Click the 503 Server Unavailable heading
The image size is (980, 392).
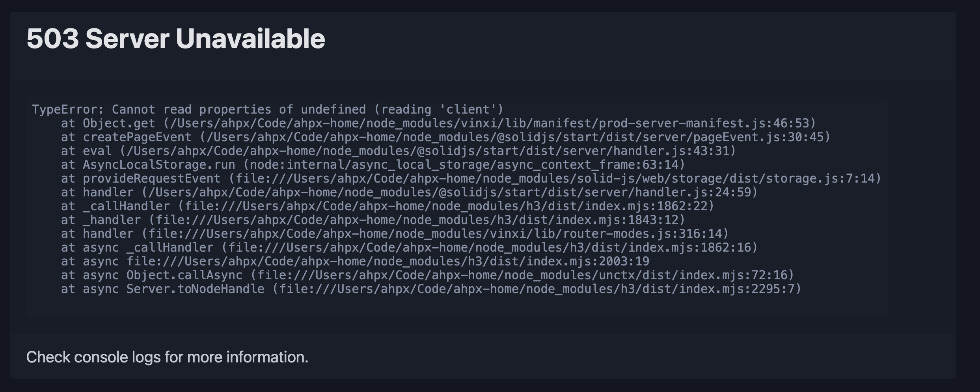[175, 39]
